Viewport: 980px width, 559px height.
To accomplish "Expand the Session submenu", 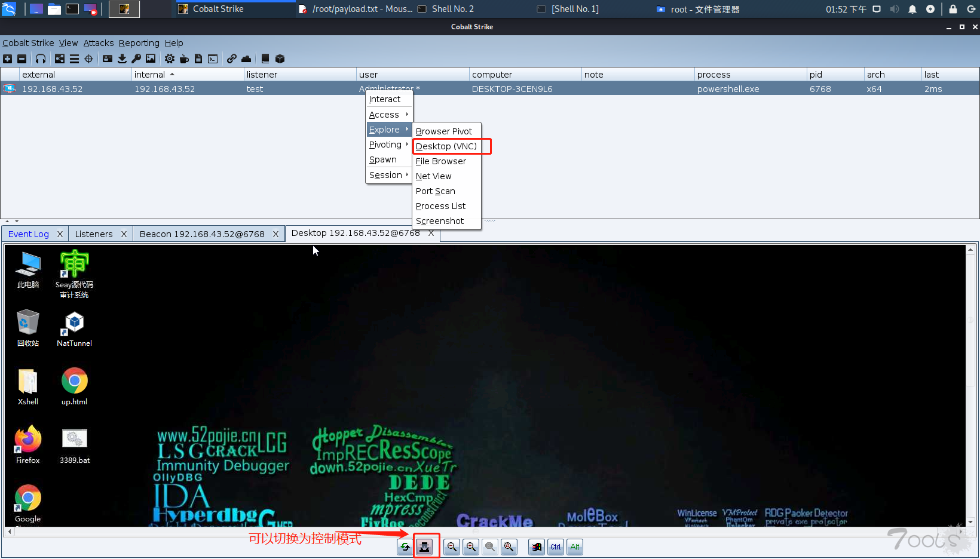I will coord(389,175).
